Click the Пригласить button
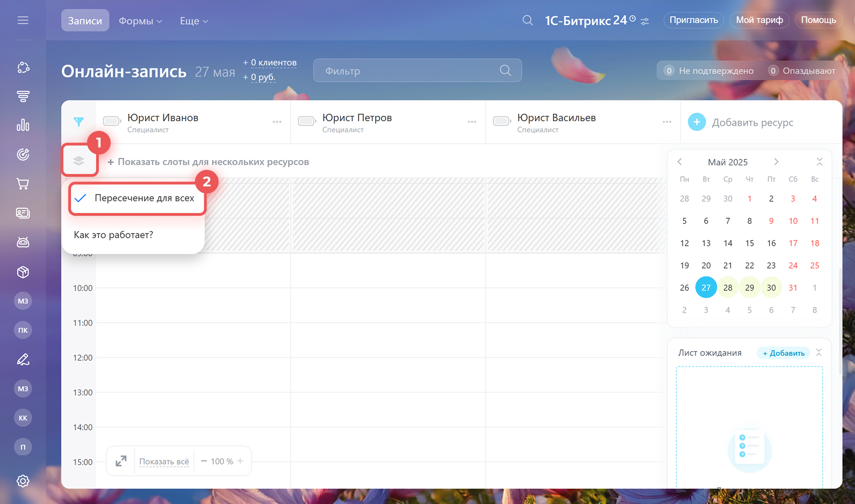This screenshot has width=855, height=504. (x=693, y=20)
